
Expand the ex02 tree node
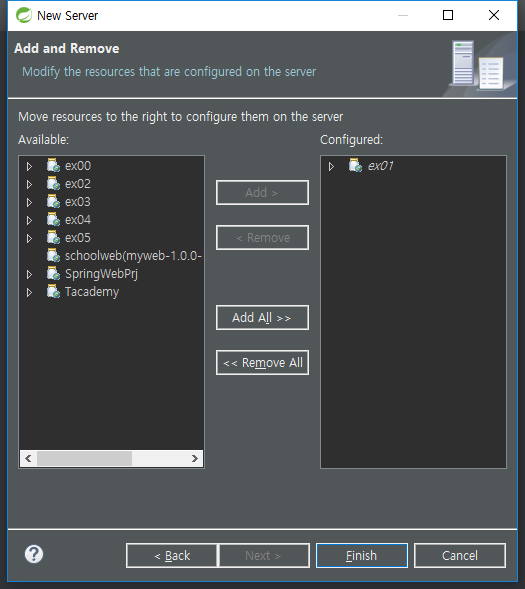tap(29, 184)
